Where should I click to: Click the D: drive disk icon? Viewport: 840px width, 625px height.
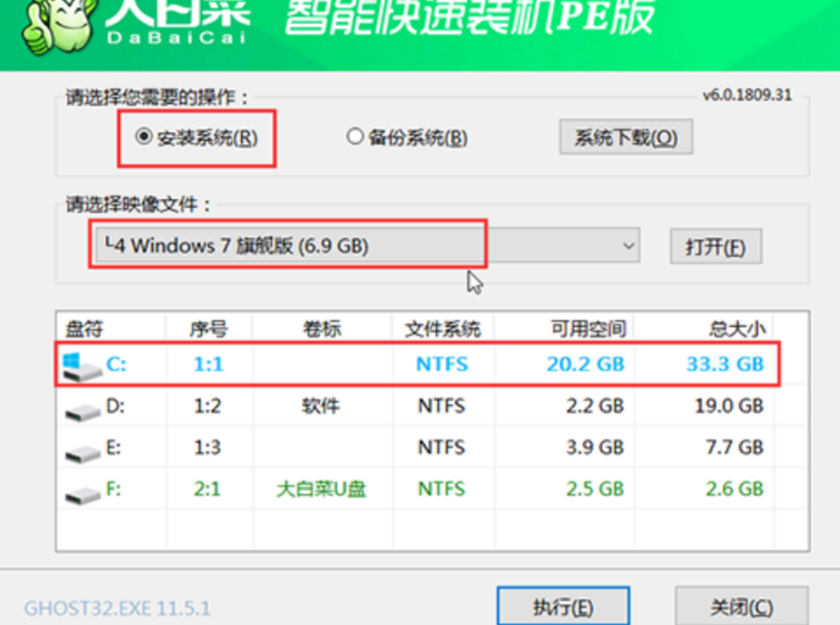click(82, 412)
